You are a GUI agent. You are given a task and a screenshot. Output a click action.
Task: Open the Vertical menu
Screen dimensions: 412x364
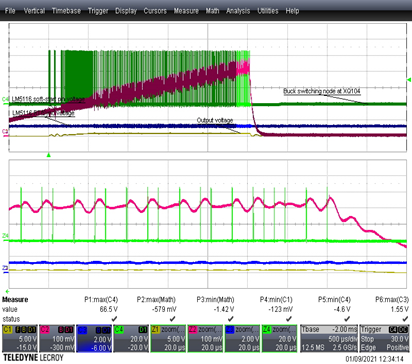[34, 11]
